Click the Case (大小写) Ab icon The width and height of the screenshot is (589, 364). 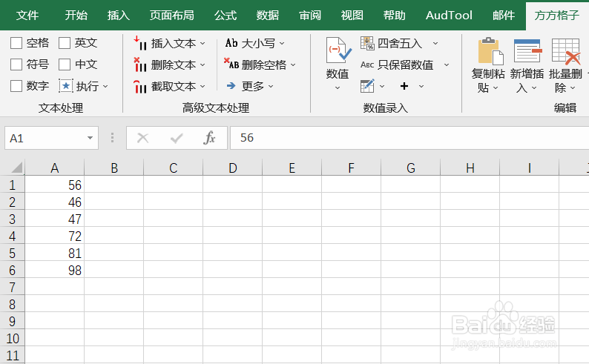(231, 43)
